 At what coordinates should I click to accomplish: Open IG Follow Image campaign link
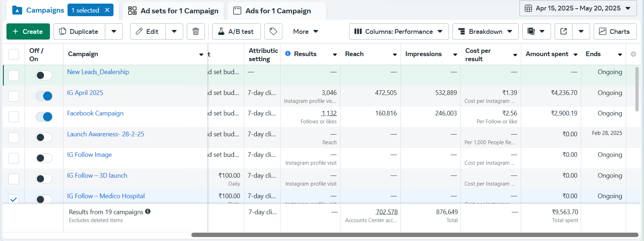click(89, 155)
